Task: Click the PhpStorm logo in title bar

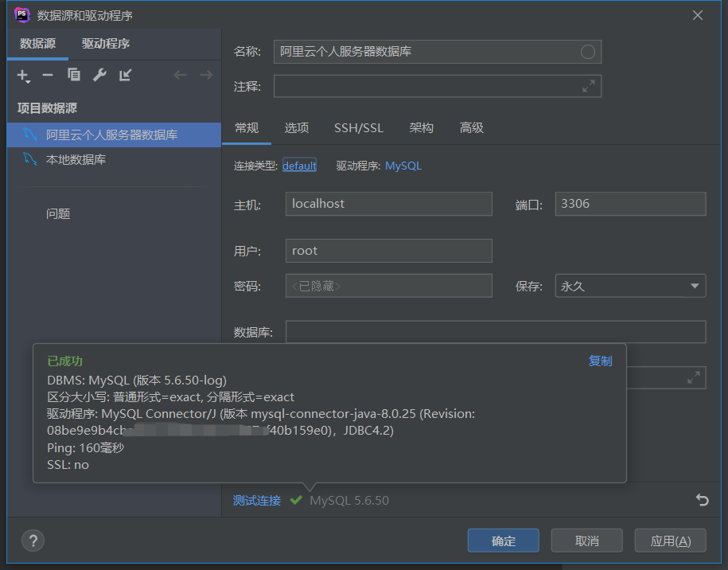Action: [21, 15]
